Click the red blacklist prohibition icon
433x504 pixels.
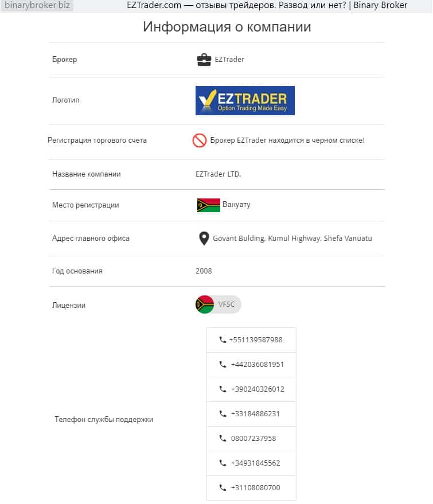(200, 140)
